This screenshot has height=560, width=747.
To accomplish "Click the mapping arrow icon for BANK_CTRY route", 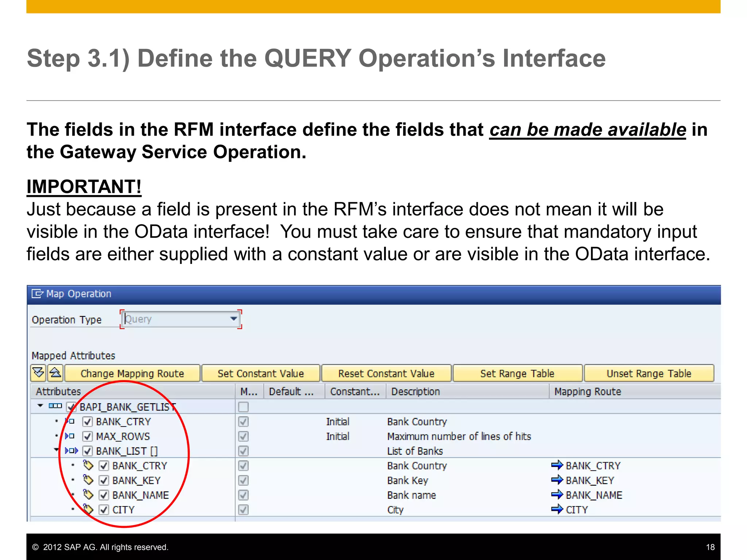I will tap(557, 465).
